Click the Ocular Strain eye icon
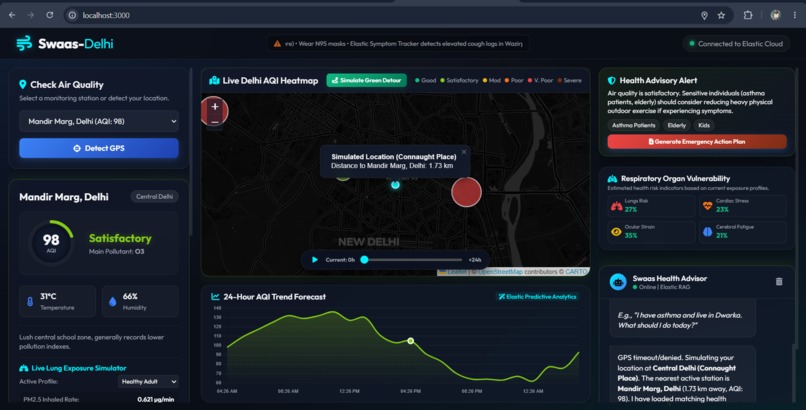 point(616,232)
